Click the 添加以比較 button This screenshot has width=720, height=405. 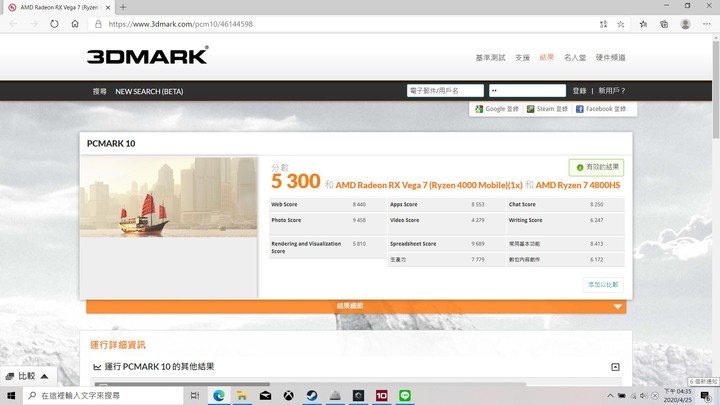[603, 285]
